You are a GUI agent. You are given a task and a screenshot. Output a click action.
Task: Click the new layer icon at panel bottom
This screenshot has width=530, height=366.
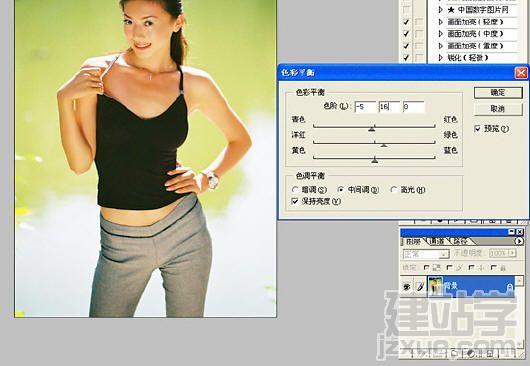(x=490, y=353)
